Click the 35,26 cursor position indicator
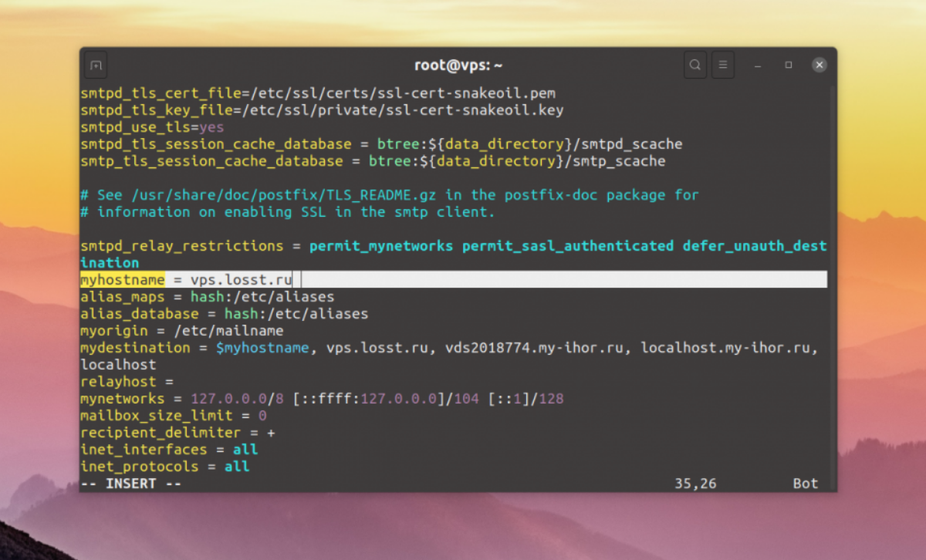The image size is (926, 560). (x=695, y=484)
